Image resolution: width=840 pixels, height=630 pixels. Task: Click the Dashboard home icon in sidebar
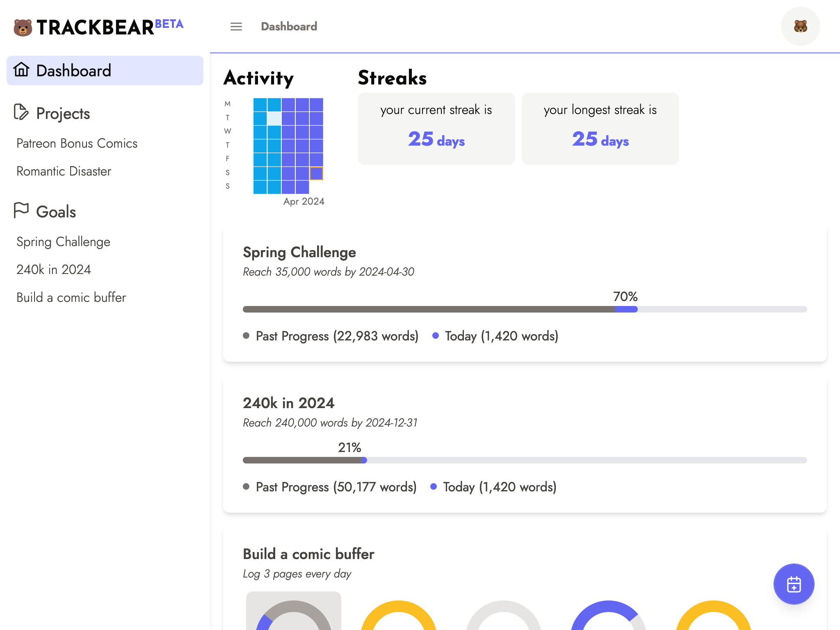click(x=21, y=70)
